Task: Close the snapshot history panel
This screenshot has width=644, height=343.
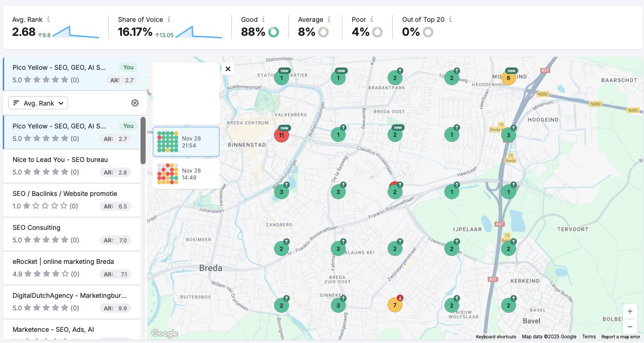Action: [228, 68]
